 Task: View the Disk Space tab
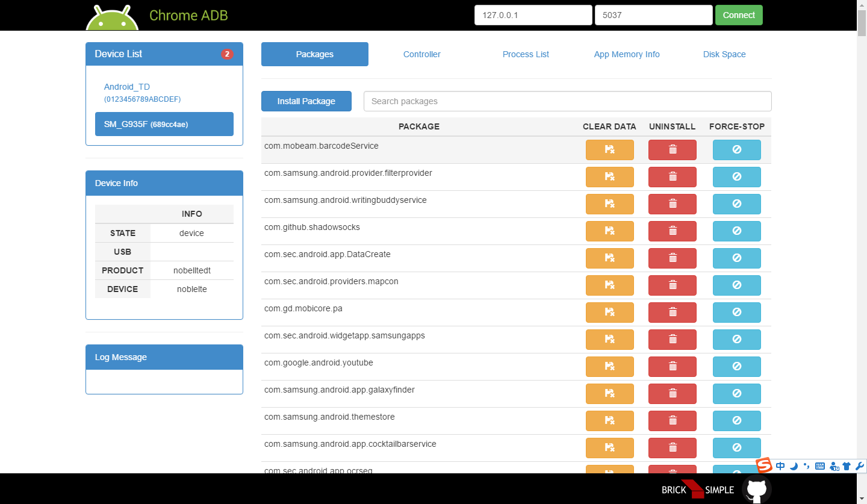(724, 54)
